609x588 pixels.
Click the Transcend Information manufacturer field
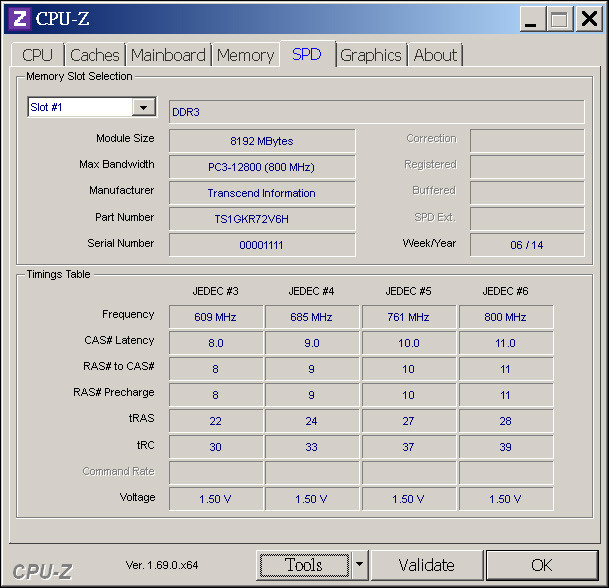262,193
